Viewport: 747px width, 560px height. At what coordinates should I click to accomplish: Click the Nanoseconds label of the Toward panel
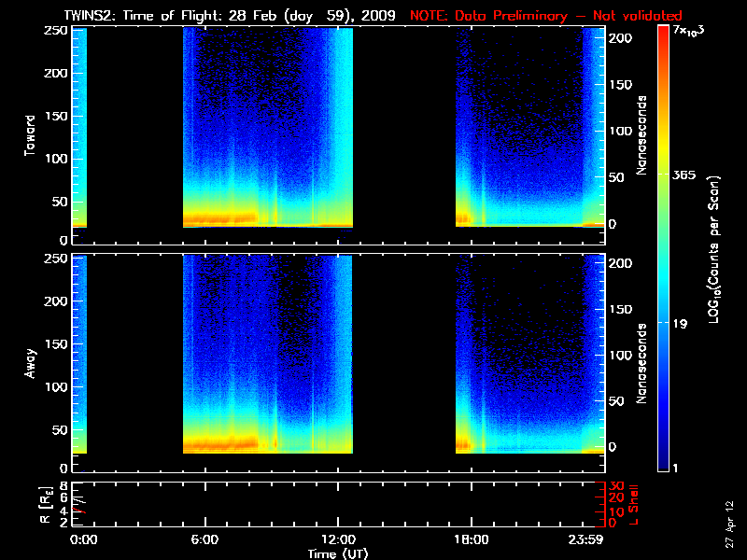click(x=642, y=133)
